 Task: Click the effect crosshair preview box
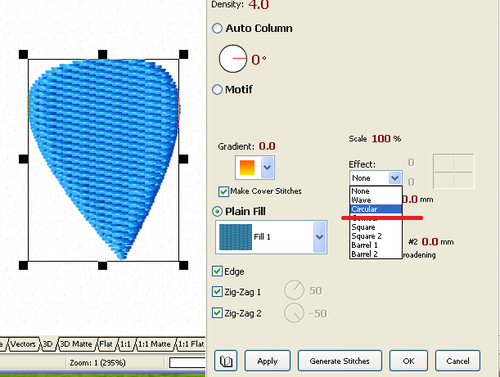454,171
